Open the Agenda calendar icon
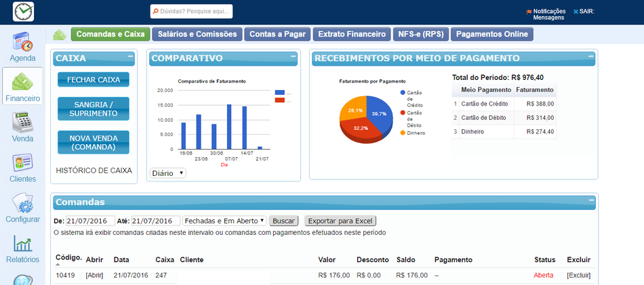Screen dimensions: 644x285 [x=22, y=42]
